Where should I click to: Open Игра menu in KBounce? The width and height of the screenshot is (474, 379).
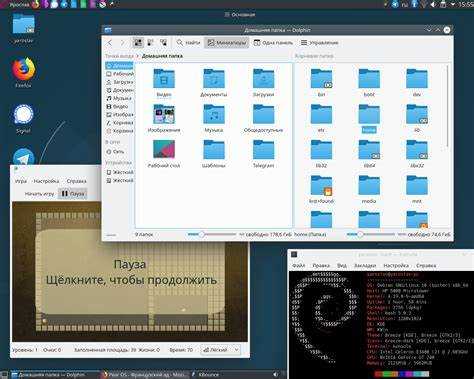tap(21, 181)
